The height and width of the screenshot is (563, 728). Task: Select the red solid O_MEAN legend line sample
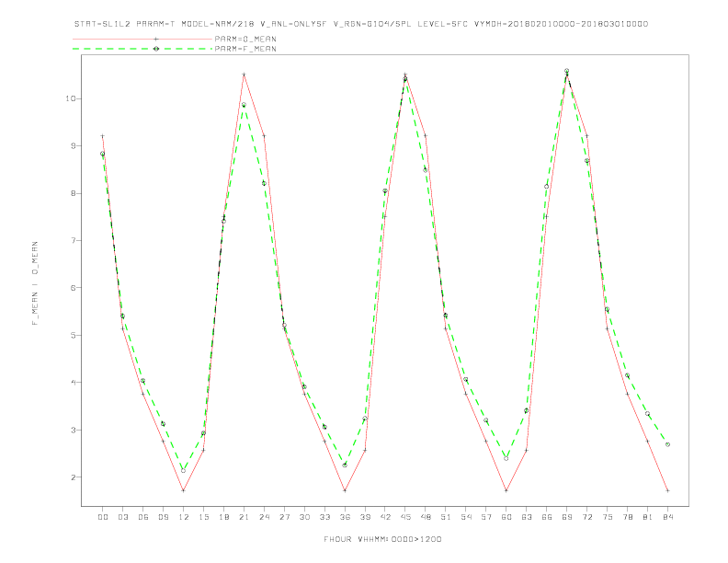coord(142,39)
